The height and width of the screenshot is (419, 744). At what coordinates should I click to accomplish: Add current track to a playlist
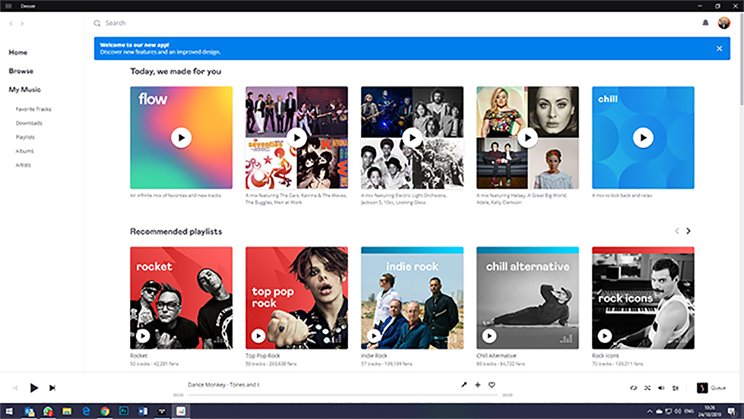click(x=478, y=385)
